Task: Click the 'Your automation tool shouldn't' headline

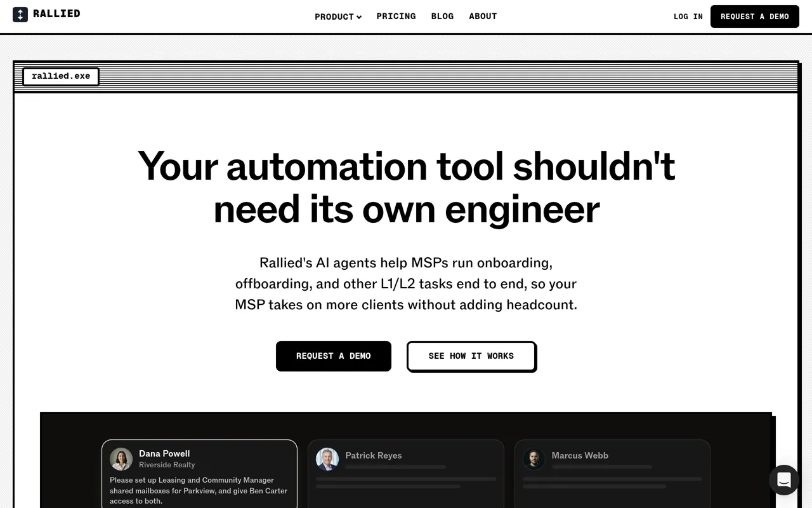Action: click(x=406, y=166)
